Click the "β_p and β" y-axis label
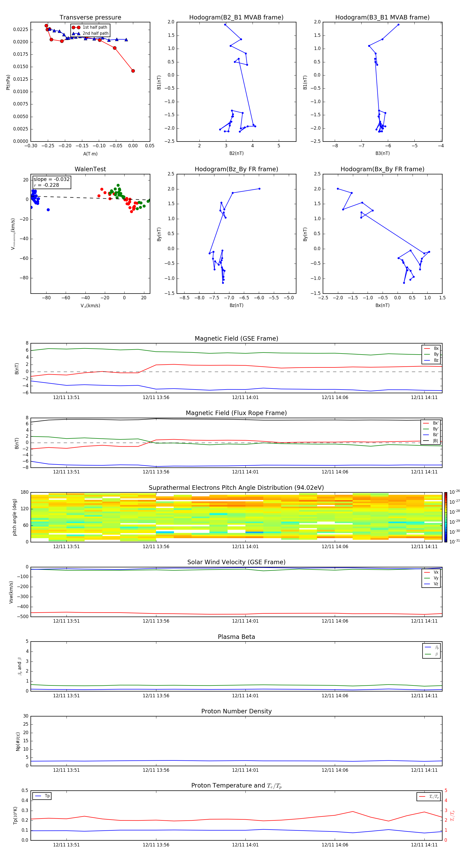The width and height of the screenshot is (473, 868). tap(19, 666)
